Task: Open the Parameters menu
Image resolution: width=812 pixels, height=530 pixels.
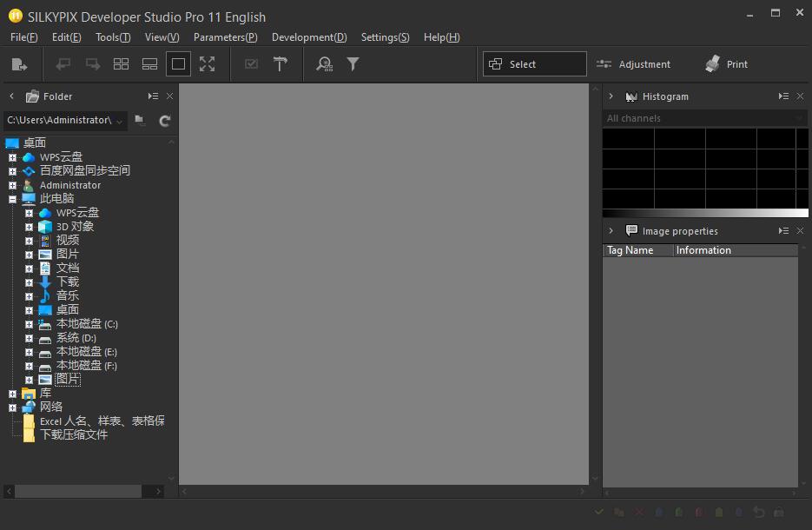Action: [225, 37]
